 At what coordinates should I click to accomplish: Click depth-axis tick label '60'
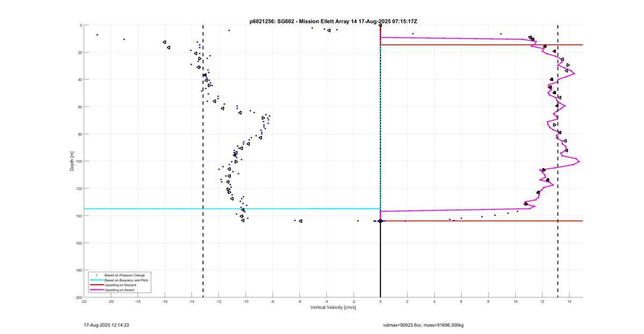tap(79, 107)
